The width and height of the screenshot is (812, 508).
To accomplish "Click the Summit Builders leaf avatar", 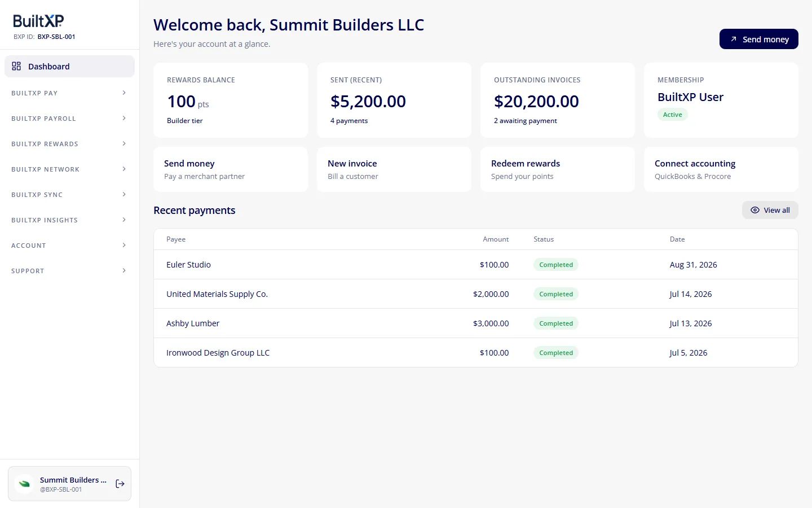I will click(x=24, y=484).
